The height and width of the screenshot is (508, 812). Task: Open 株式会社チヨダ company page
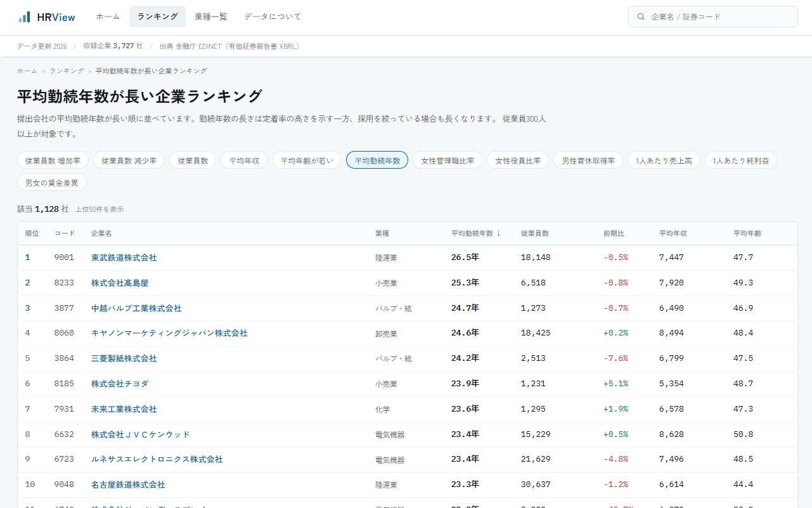(120, 384)
